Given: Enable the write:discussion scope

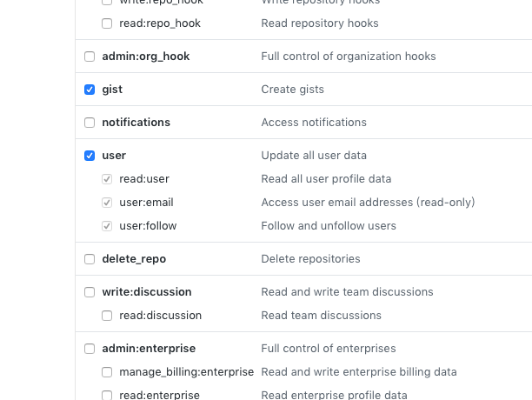Looking at the screenshot, I should tap(90, 292).
